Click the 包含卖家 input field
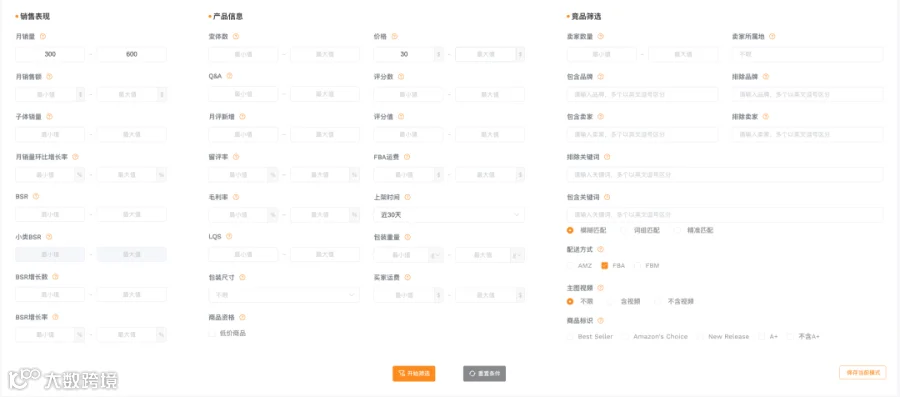The height and width of the screenshot is (397, 900). pos(642,134)
